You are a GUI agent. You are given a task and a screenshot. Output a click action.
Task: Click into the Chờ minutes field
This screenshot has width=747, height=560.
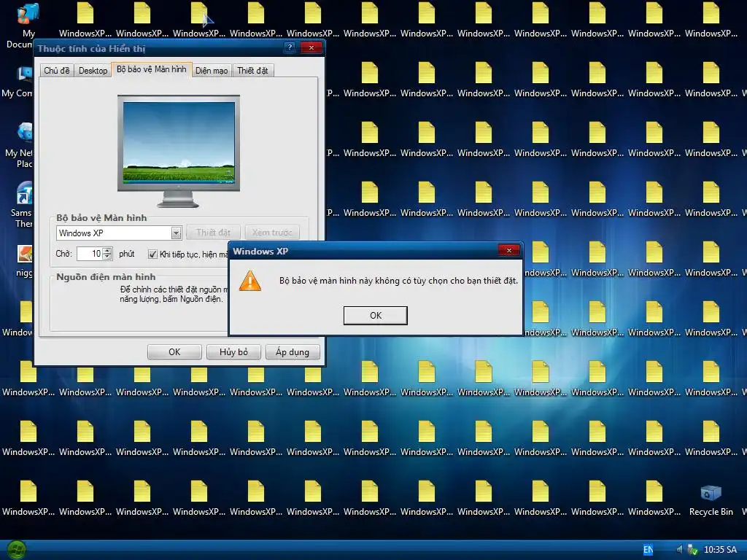point(90,254)
